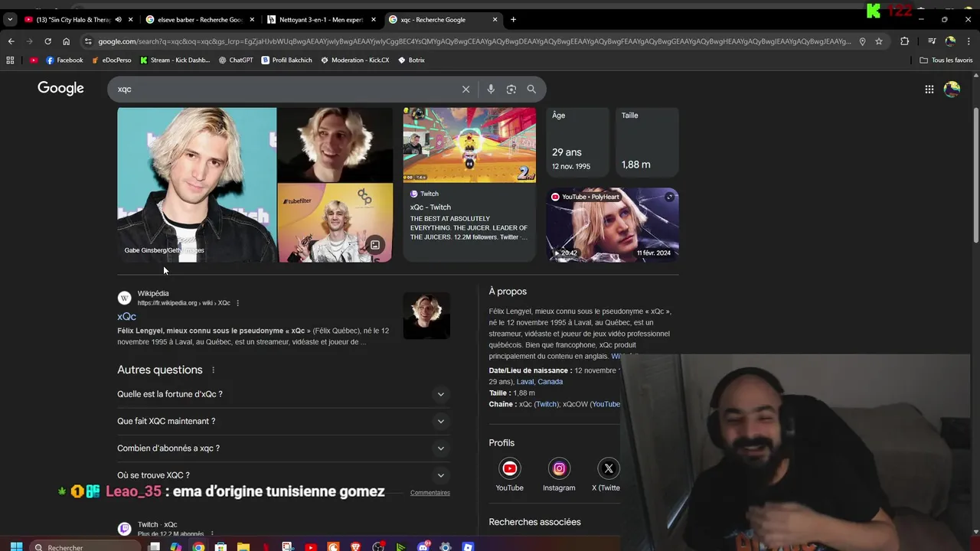Open the browser home page
Screen dimensions: 980x551
[x=66, y=41]
